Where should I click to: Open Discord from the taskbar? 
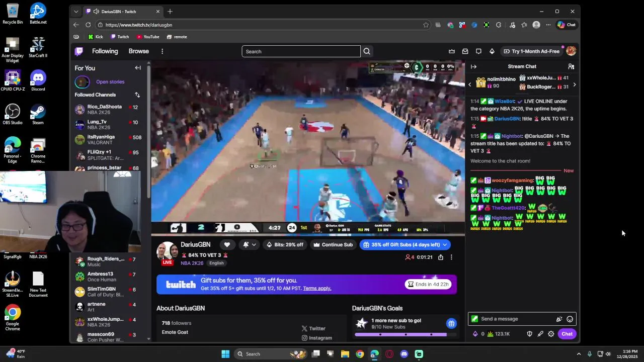404,354
